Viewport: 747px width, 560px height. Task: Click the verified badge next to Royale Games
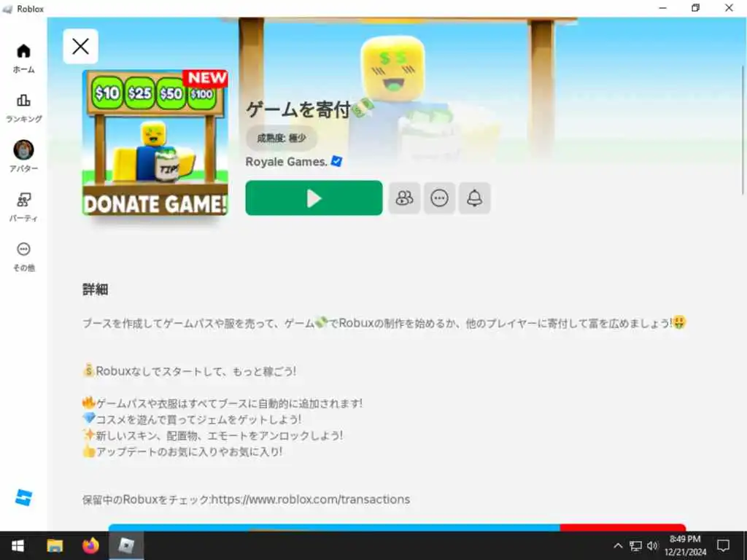tap(336, 161)
